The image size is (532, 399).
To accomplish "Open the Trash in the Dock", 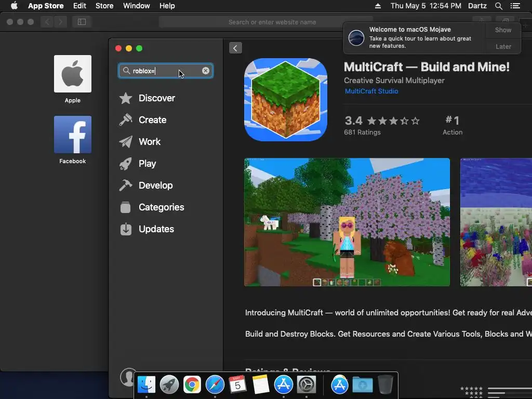I will (x=385, y=385).
